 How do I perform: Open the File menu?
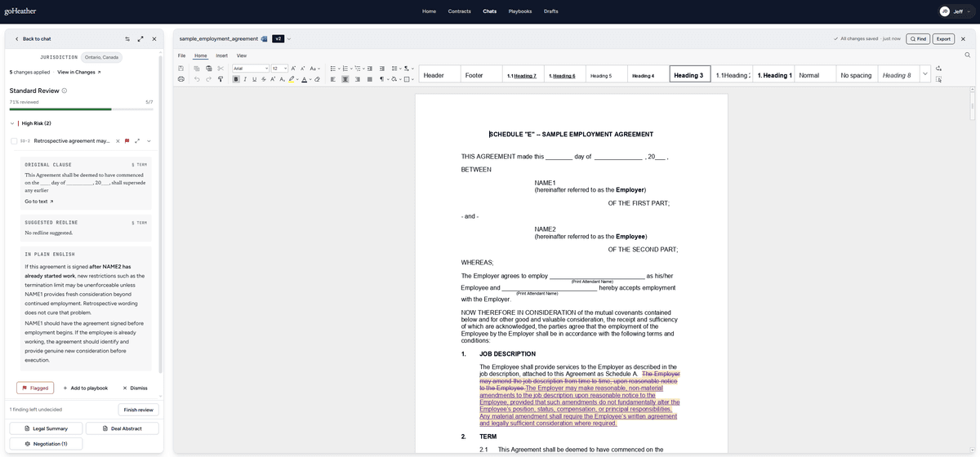181,55
